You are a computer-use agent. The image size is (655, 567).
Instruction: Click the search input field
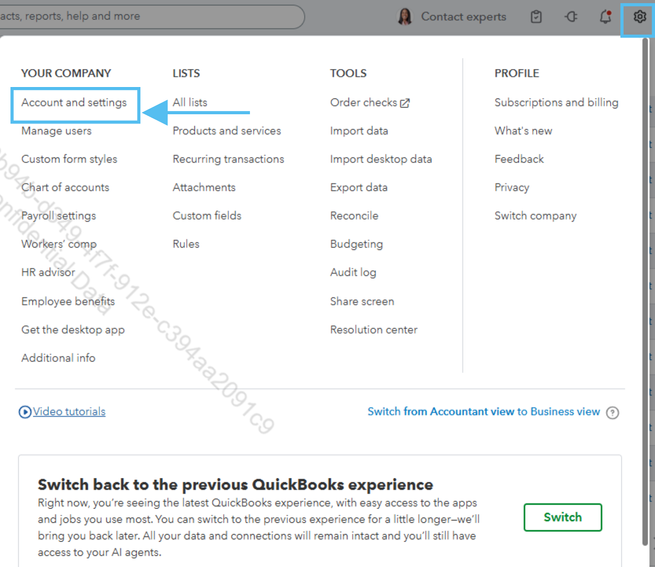150,17
